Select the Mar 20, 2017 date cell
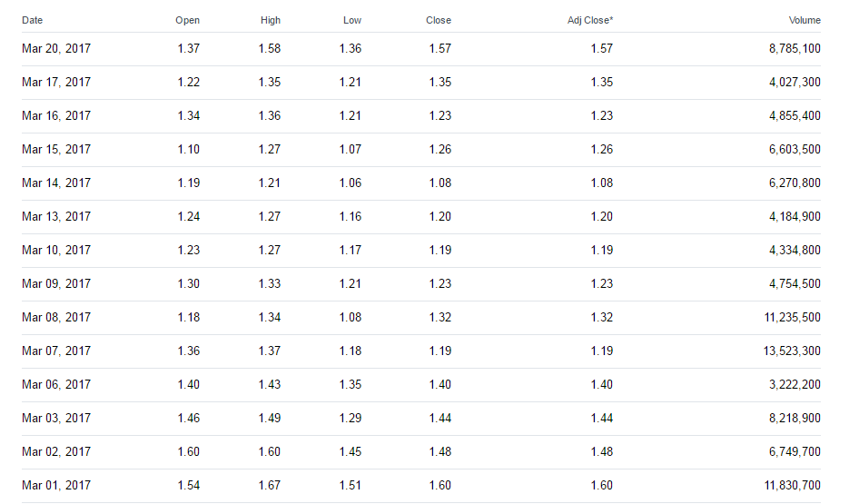 [56, 49]
